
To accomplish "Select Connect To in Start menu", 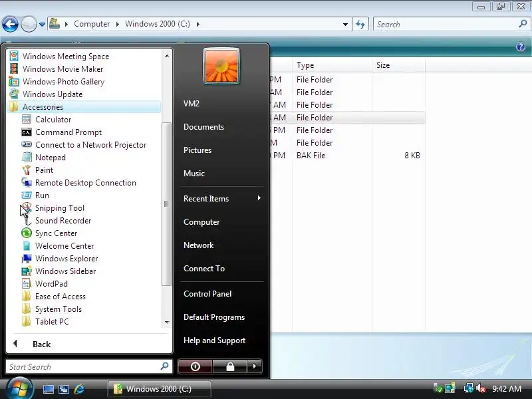I will tap(204, 269).
